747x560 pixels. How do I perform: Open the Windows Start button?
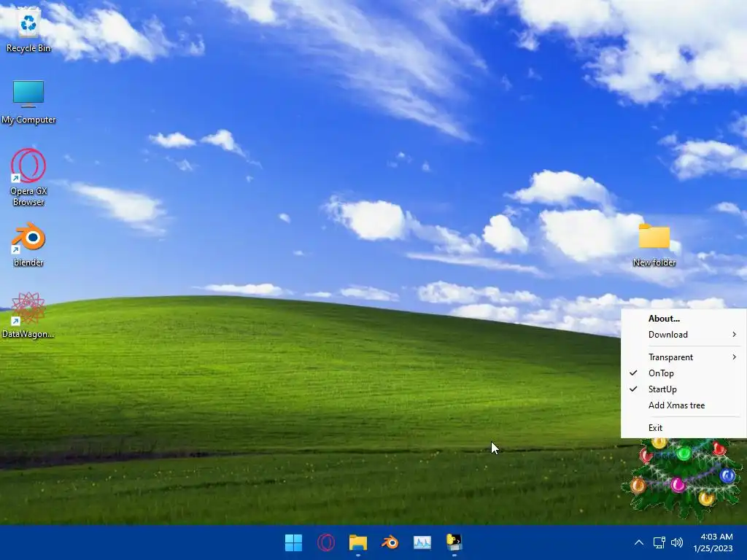(293, 542)
